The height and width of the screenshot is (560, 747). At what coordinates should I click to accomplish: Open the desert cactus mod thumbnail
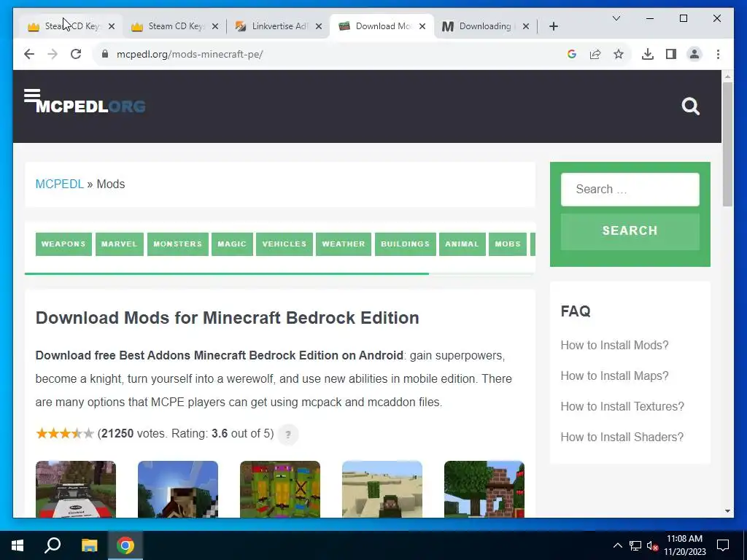[382, 489]
